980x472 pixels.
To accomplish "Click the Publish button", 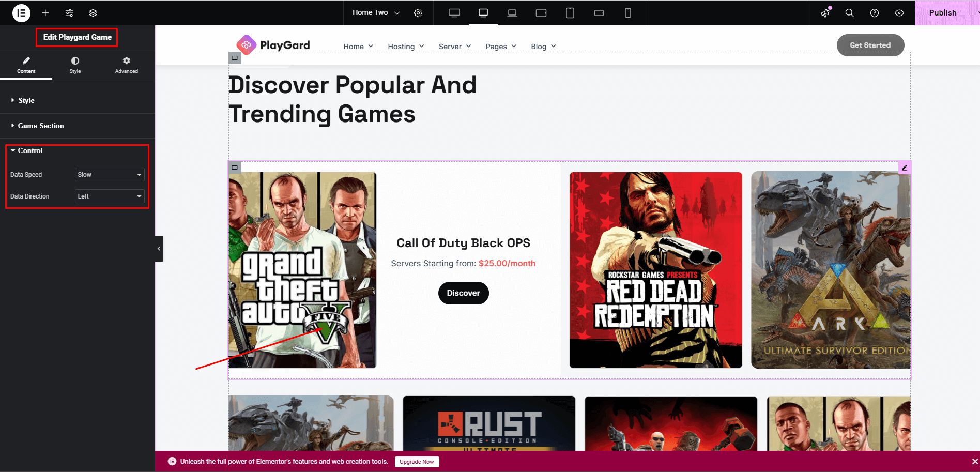I will coord(943,13).
